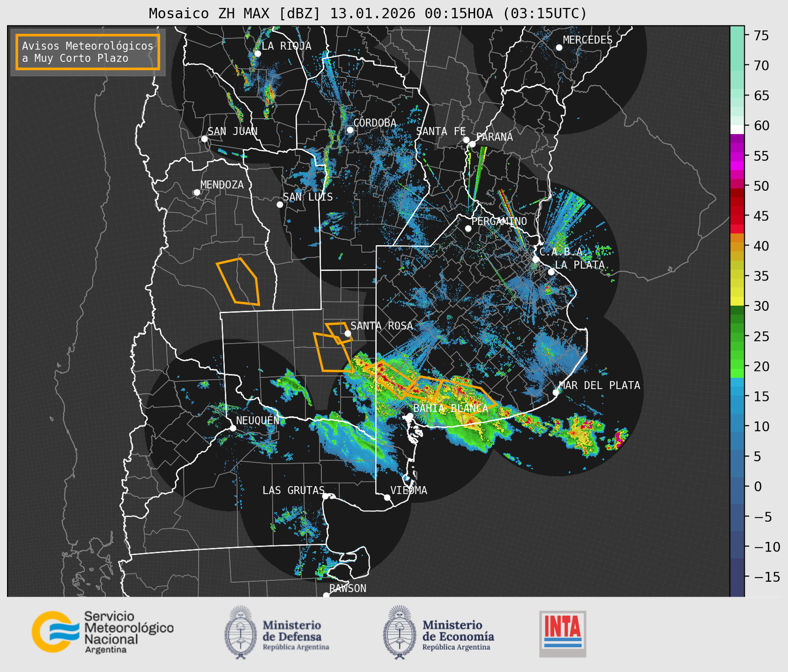Screen dimensions: 788x672
Task: Click the white 60 dBZ band on the color scale
Action: coord(737,129)
